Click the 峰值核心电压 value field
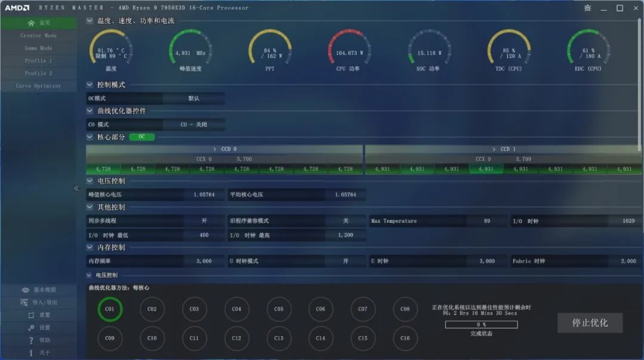 tap(204, 195)
